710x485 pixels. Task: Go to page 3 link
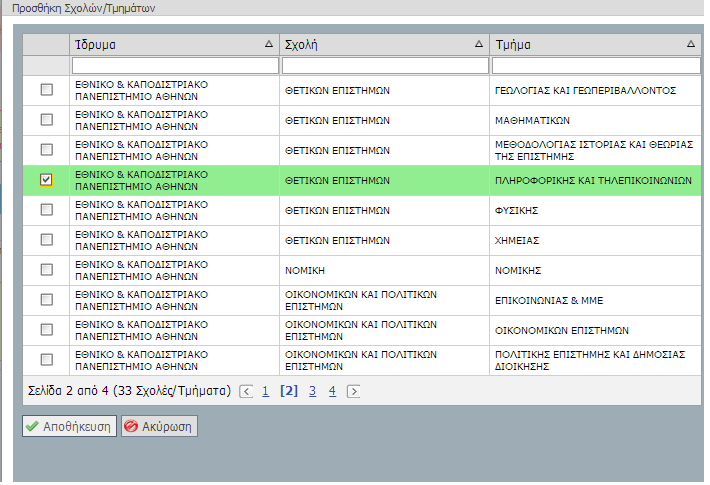(x=312, y=391)
